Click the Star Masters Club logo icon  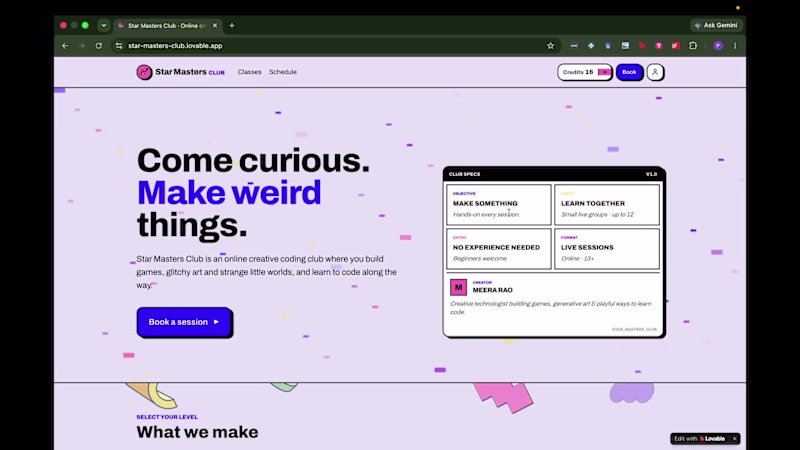point(144,72)
